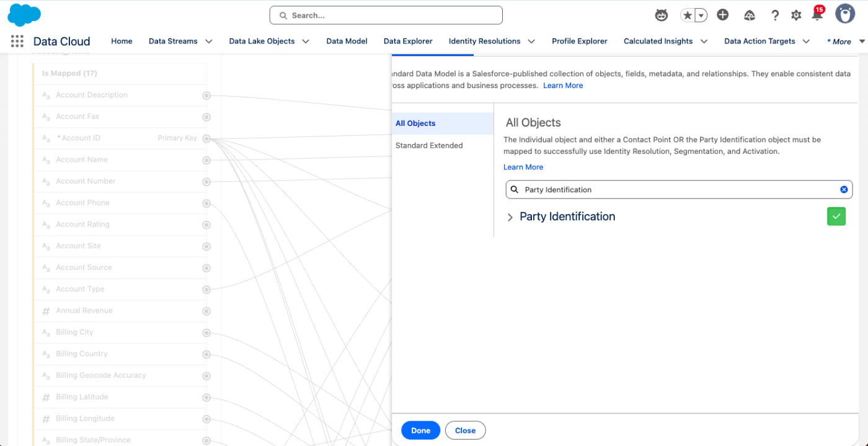Click Account Site mapping connector circle
Viewport: 868px width, 446px height.
click(206, 247)
